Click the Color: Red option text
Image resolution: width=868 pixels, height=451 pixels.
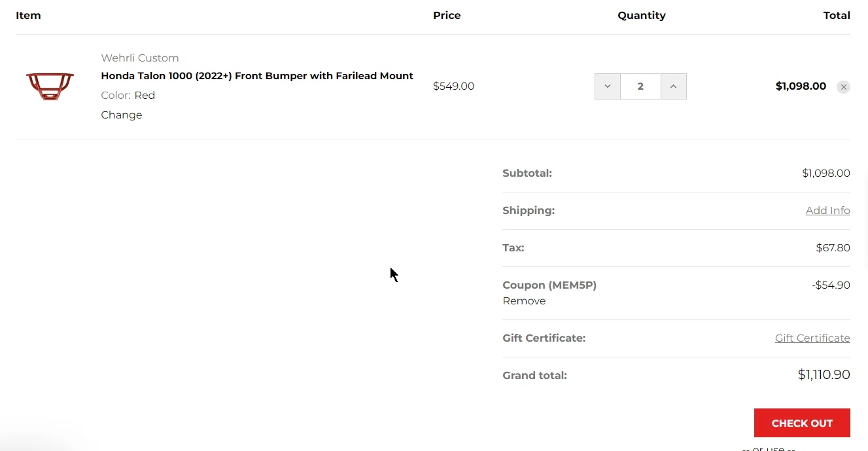128,96
